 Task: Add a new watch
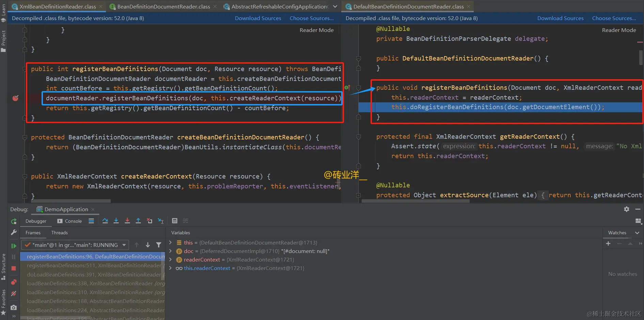tap(608, 243)
